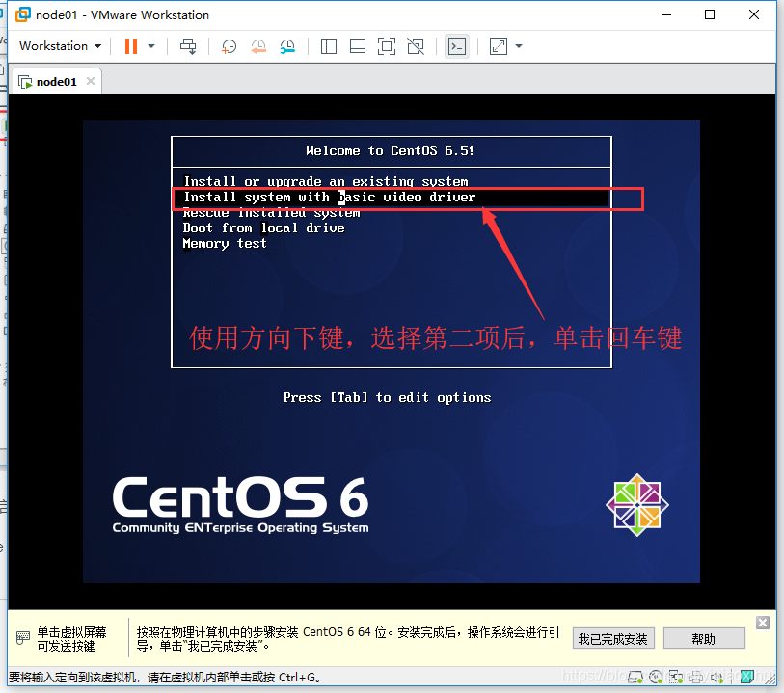Click the sound card status icon
Screen dimensions: 784x693
point(717,677)
